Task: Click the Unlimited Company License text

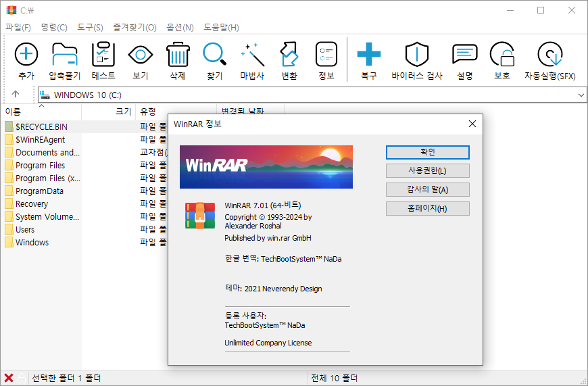Action: [x=268, y=343]
